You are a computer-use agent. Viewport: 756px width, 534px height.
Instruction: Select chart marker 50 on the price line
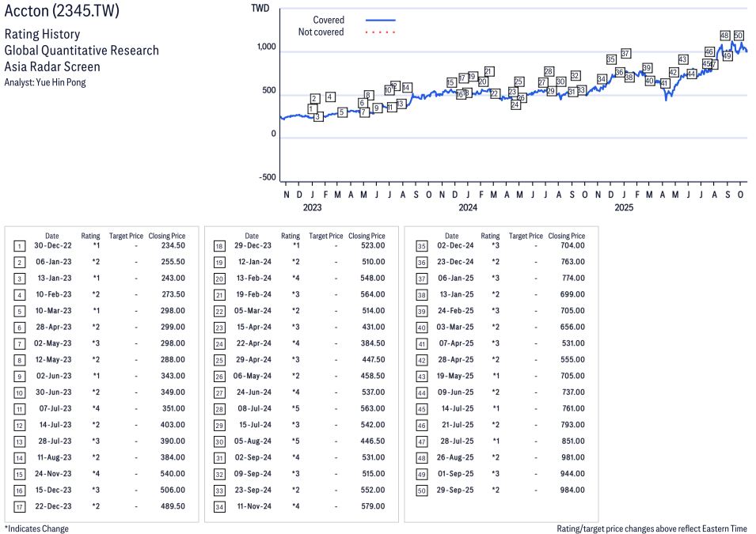[739, 36]
